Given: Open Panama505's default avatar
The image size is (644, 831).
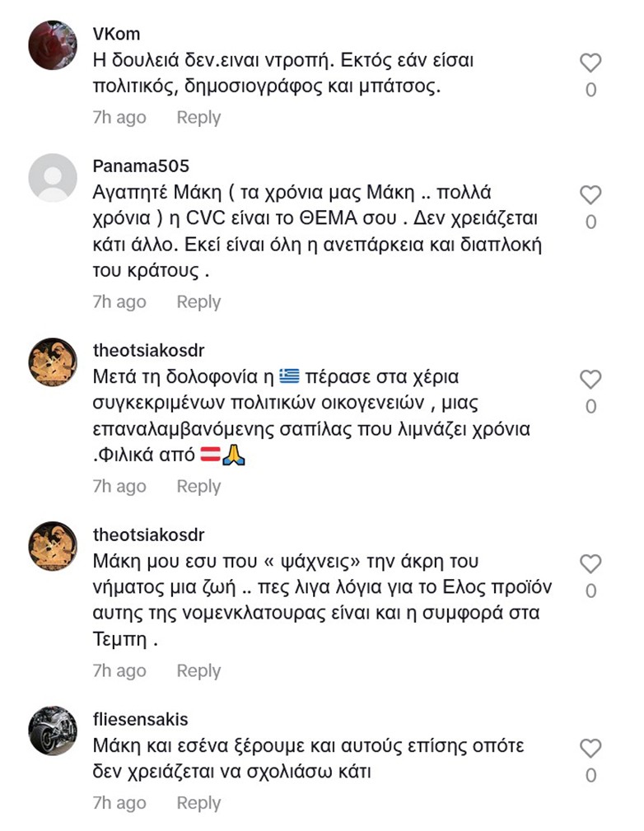Looking at the screenshot, I should point(53,177).
